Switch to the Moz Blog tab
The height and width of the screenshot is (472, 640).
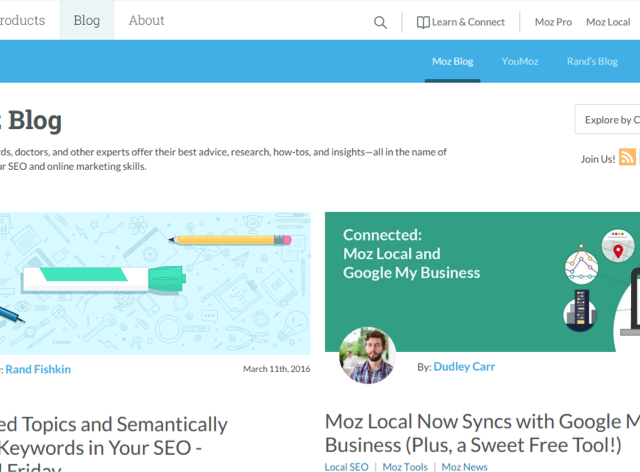tap(453, 61)
